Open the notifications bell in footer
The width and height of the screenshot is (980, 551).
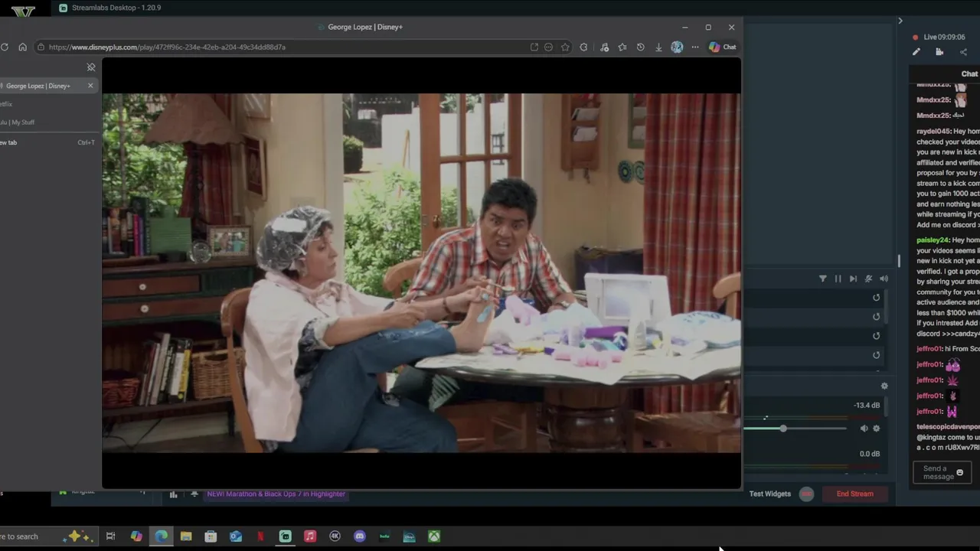point(194,494)
